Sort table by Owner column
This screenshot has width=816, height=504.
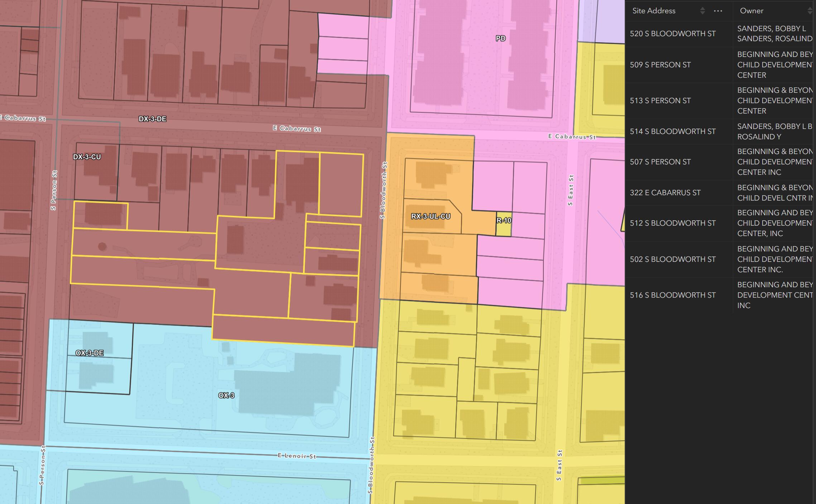pos(809,11)
